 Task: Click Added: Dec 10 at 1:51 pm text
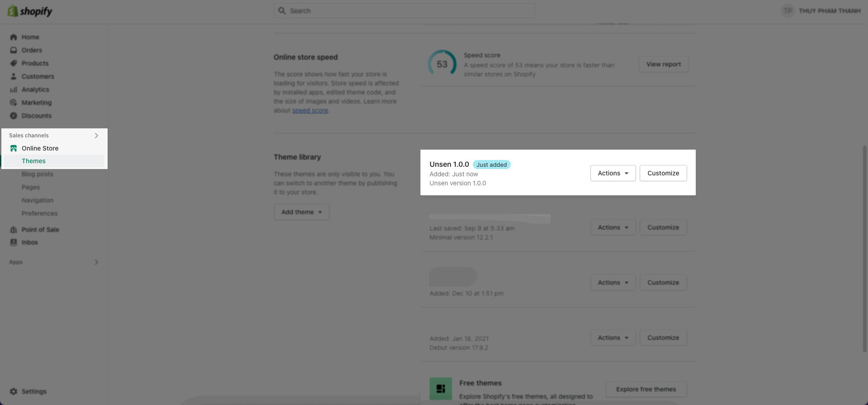[466, 293]
